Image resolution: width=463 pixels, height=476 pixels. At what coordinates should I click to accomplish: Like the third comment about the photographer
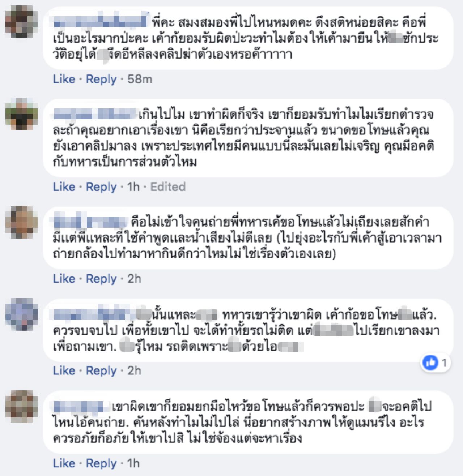click(x=64, y=279)
